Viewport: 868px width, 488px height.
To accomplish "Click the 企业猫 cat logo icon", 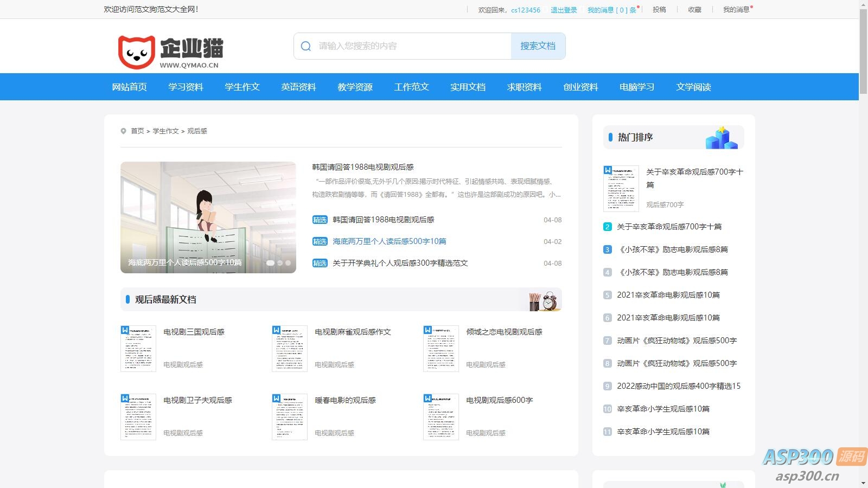I will 136,49.
